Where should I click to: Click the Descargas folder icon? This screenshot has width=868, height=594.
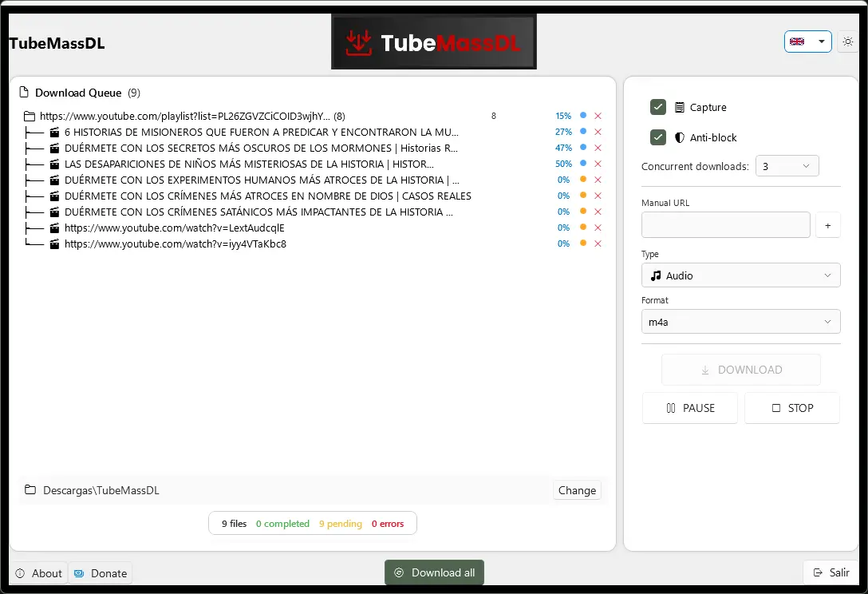click(x=30, y=490)
